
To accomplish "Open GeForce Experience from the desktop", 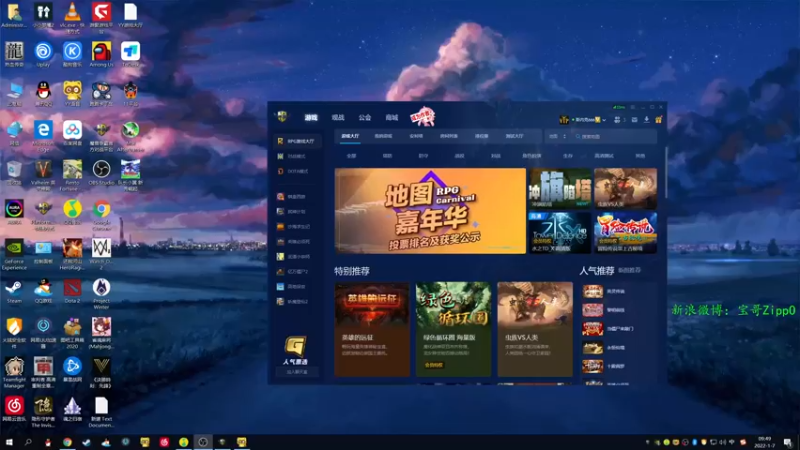I will point(14,254).
